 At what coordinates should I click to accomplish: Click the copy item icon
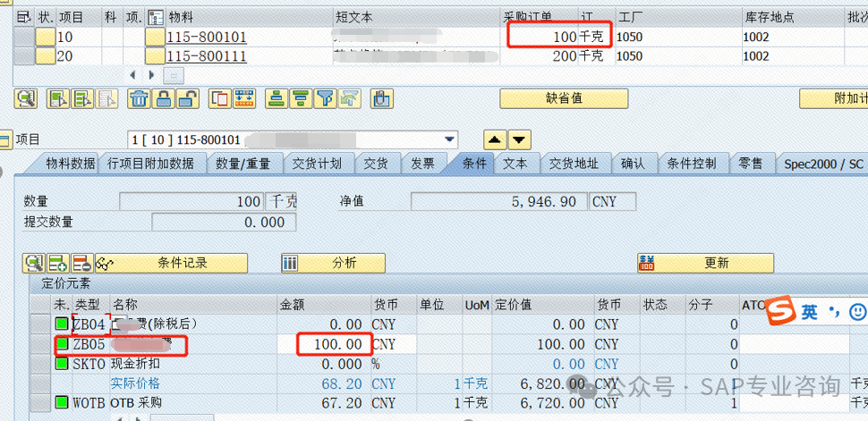click(218, 98)
